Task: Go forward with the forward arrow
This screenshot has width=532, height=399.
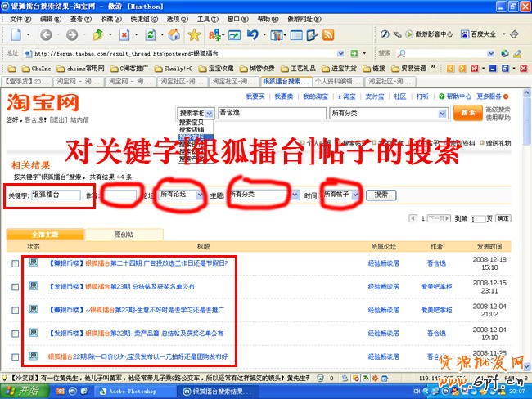Action: 71,34
